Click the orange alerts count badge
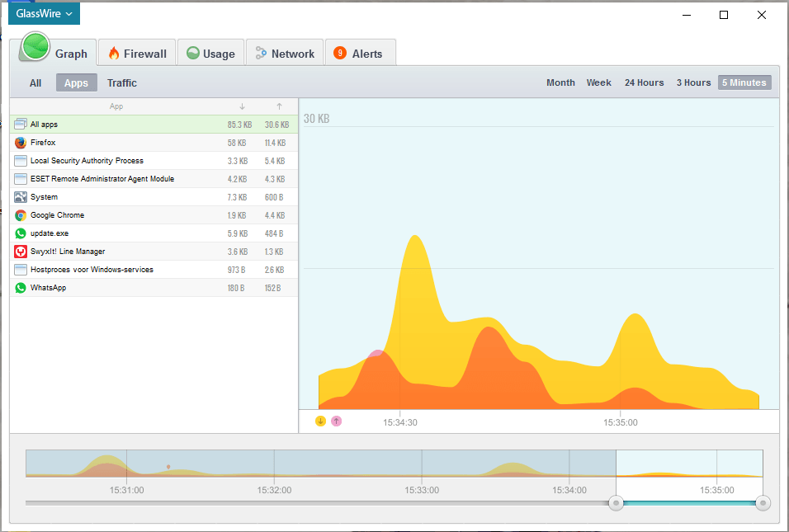 click(340, 53)
